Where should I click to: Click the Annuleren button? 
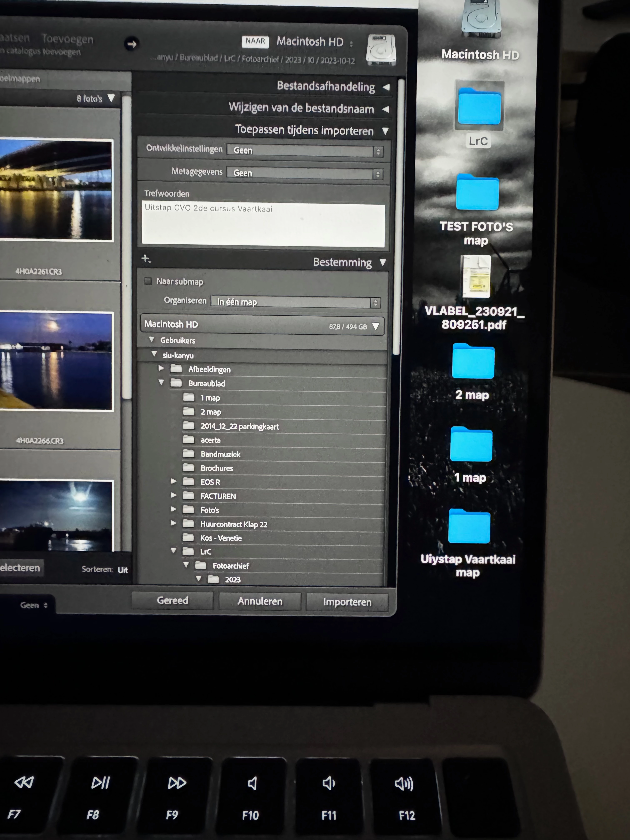260,601
